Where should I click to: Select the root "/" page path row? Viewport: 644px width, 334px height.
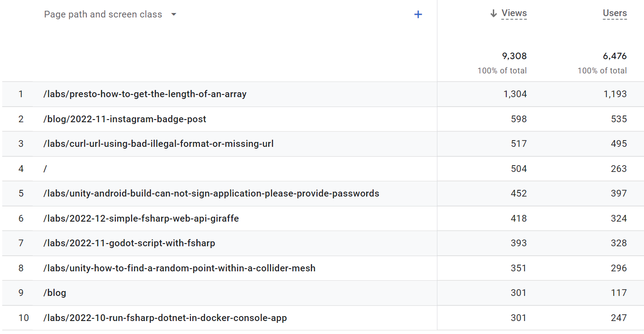[45, 169]
